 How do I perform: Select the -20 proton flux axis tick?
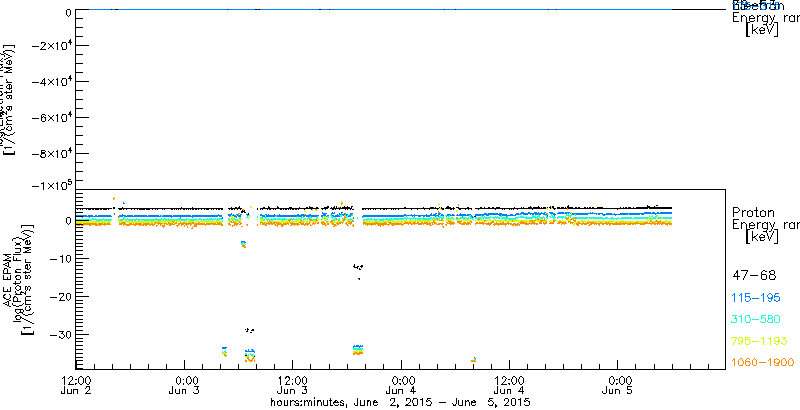pyautogui.click(x=59, y=297)
